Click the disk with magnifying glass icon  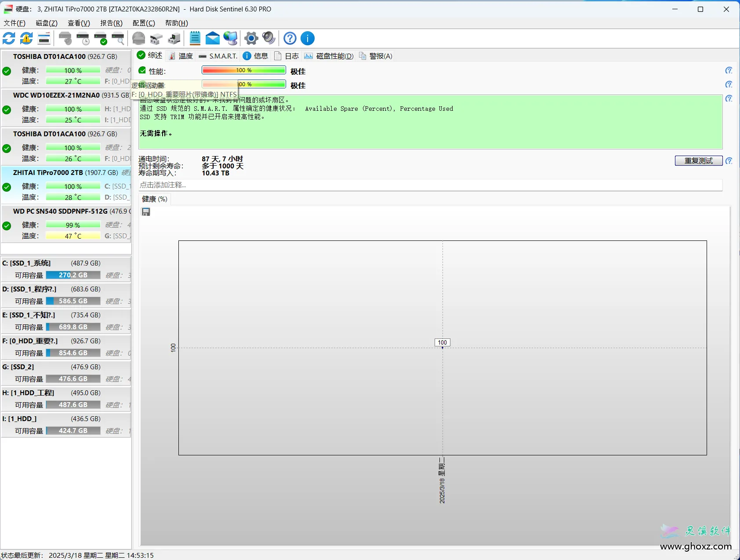[118, 38]
